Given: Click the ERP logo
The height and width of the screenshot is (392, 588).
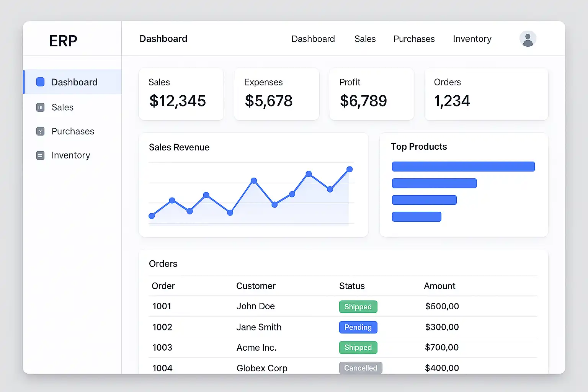Looking at the screenshot, I should coord(63,41).
